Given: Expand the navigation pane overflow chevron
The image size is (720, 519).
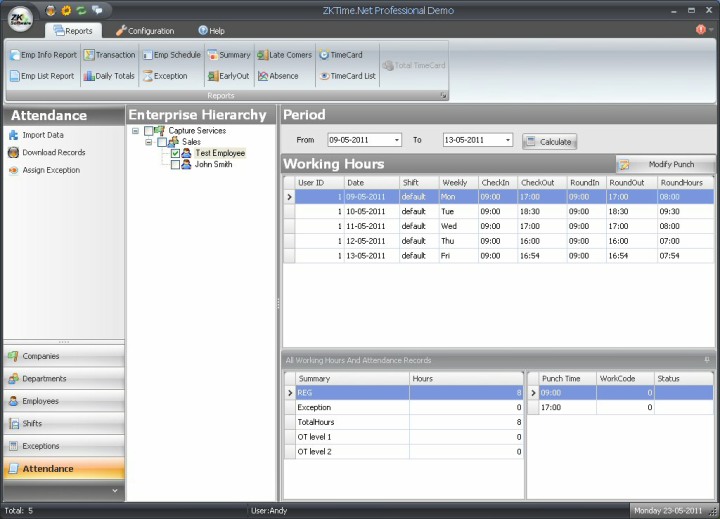Looking at the screenshot, I should [x=115, y=491].
